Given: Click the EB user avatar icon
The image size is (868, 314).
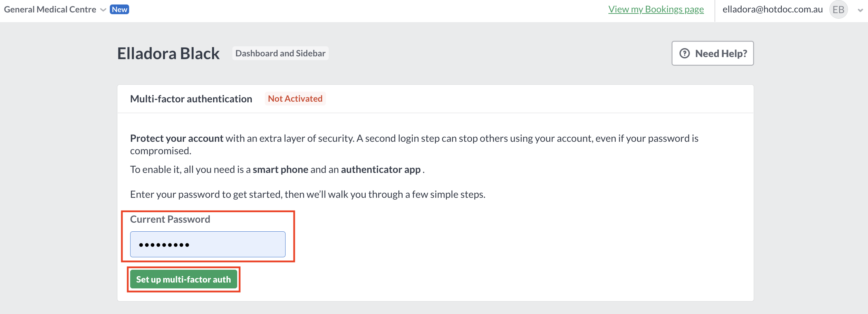Looking at the screenshot, I should click(x=838, y=10).
